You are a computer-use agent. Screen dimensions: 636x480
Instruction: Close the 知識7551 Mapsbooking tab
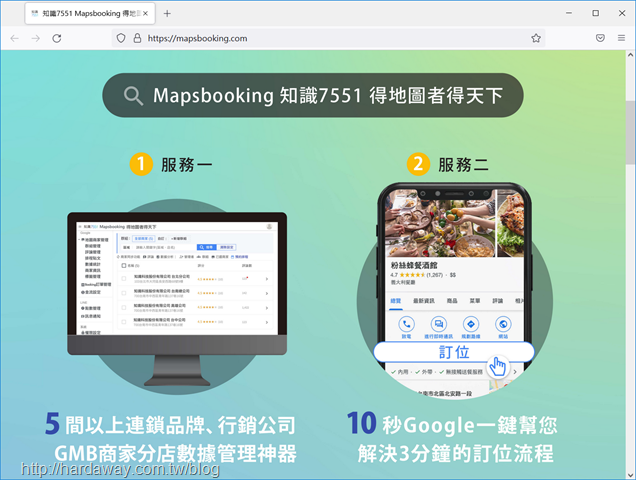[x=145, y=13]
